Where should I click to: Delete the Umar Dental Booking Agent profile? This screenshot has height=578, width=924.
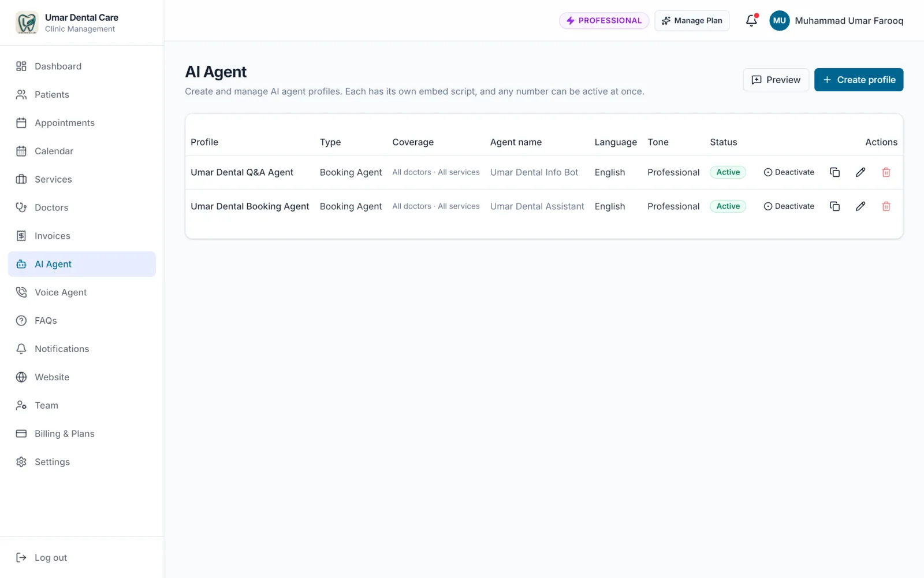pyautogui.click(x=886, y=206)
